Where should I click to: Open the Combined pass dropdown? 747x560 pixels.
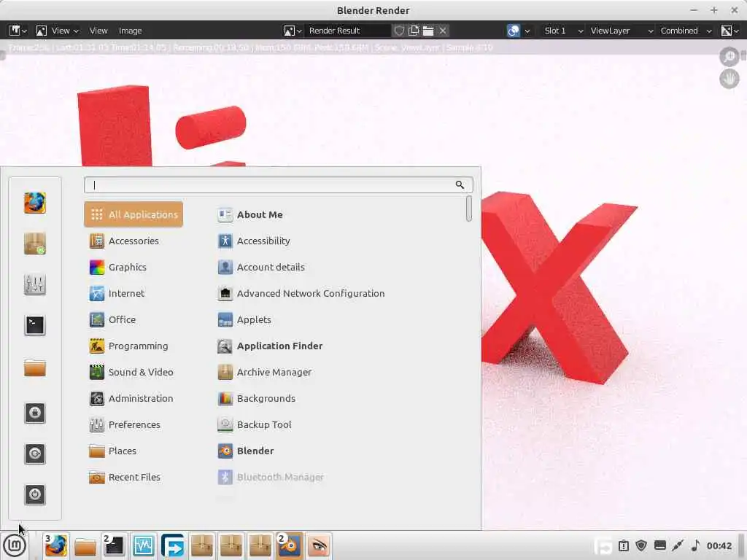[x=686, y=31]
